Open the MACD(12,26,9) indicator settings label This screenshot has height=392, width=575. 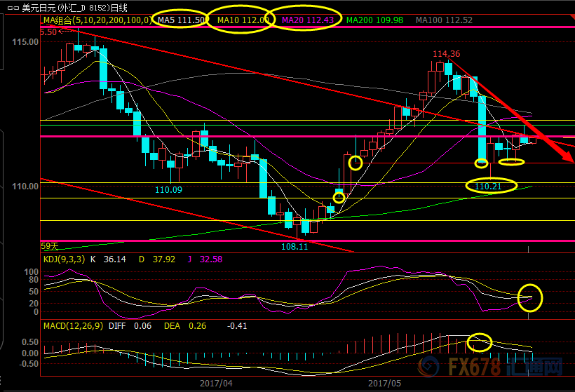(x=74, y=326)
